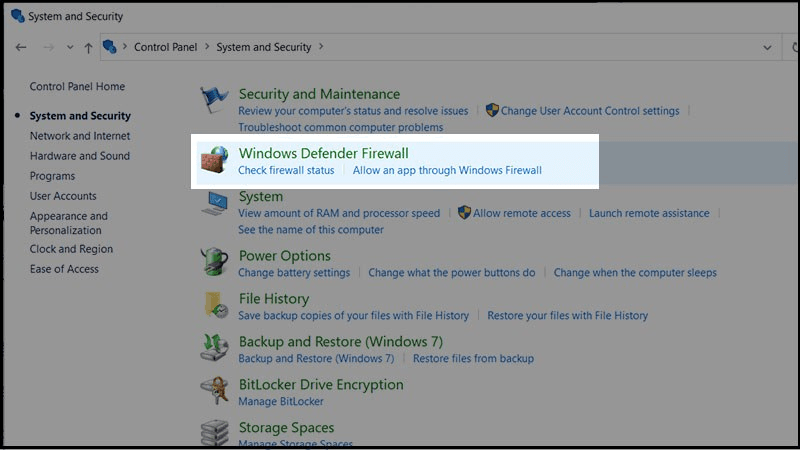
Task: Click the Security and Maintenance flag icon
Action: coord(214,99)
